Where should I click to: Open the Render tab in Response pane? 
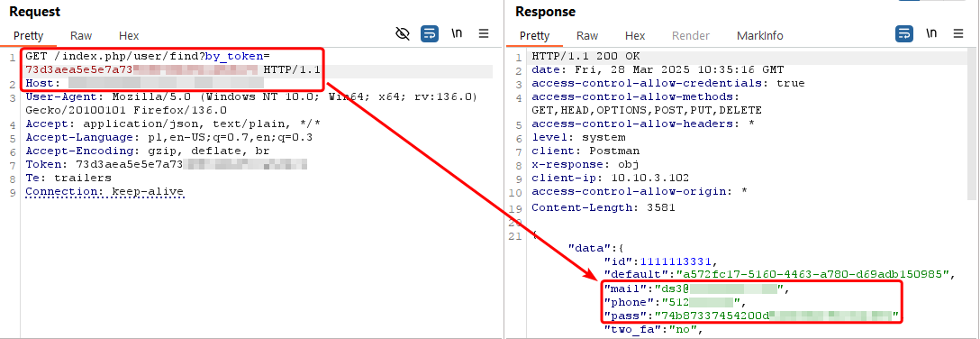[x=691, y=36]
